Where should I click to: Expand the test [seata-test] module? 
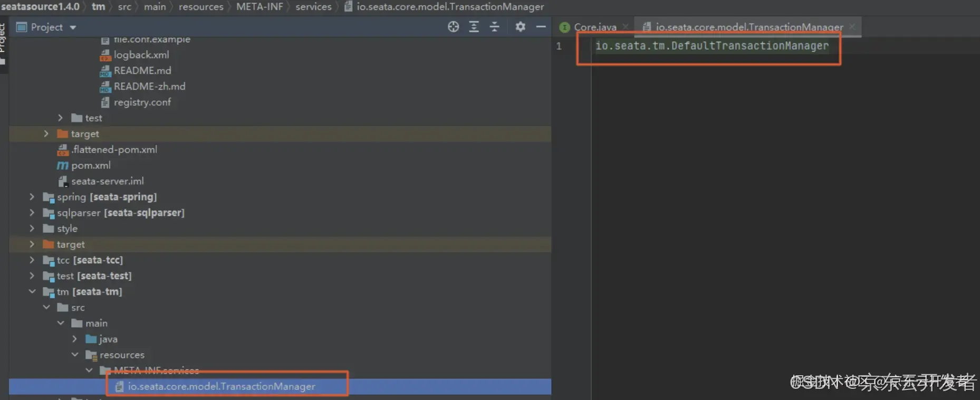click(32, 276)
